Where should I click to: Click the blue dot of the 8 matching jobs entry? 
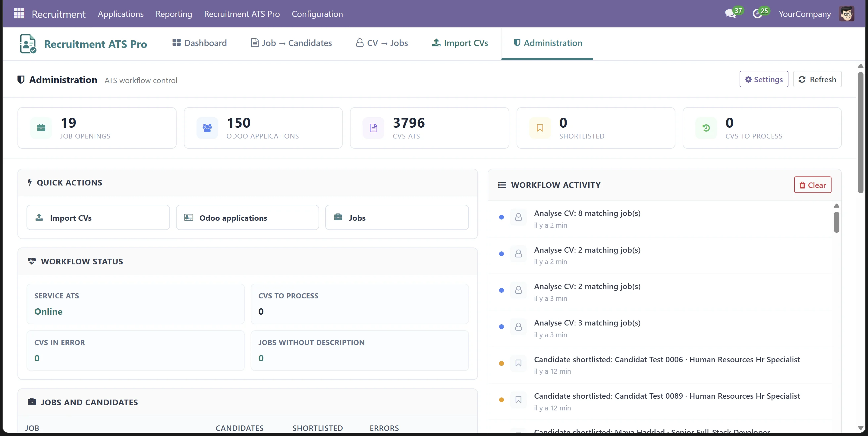502,217
